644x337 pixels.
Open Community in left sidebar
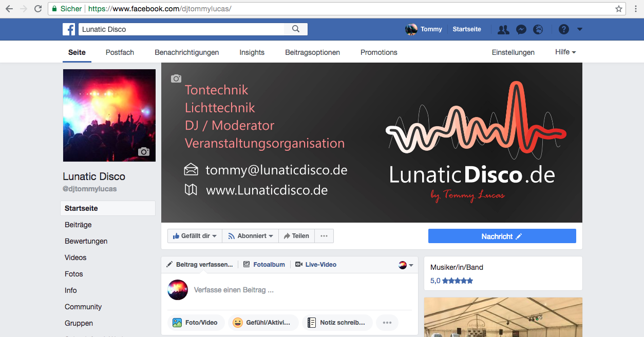83,307
